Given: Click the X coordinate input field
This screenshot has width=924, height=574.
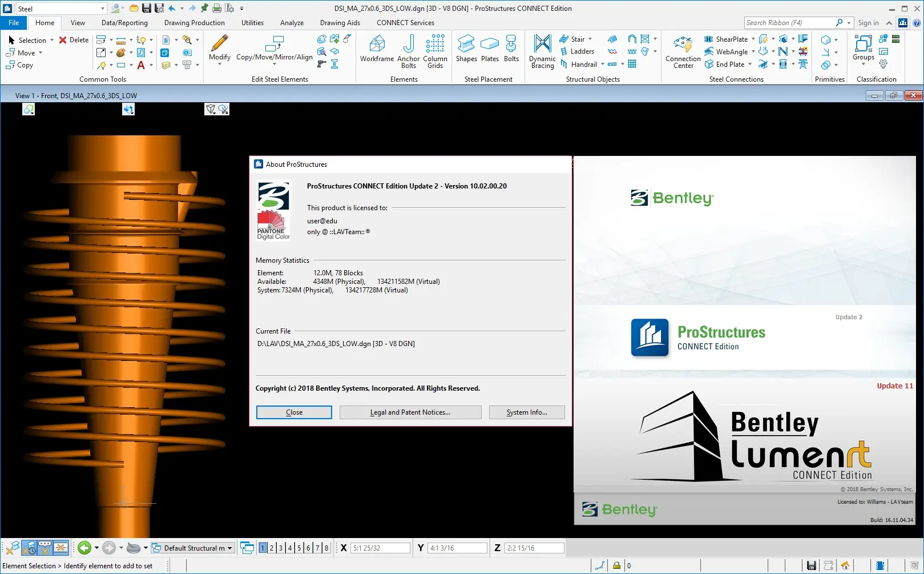Looking at the screenshot, I should point(380,548).
